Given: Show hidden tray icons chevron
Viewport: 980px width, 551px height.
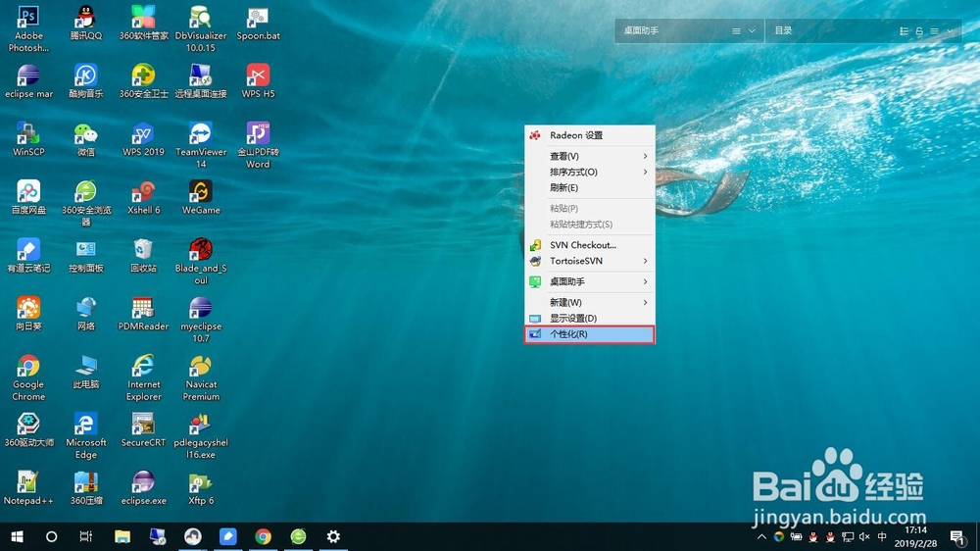Looking at the screenshot, I should [x=761, y=536].
